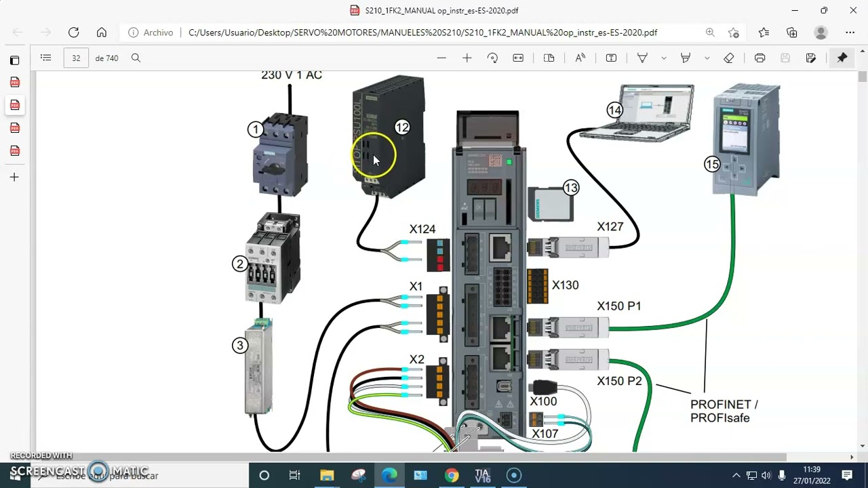
Task: Open the Favorites list
Action: (764, 33)
